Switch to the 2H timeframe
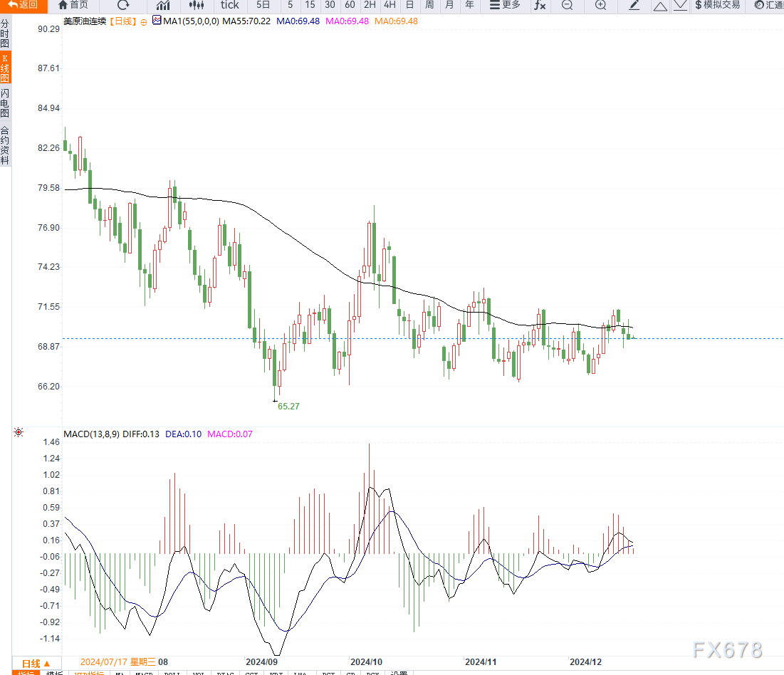 [370, 5]
